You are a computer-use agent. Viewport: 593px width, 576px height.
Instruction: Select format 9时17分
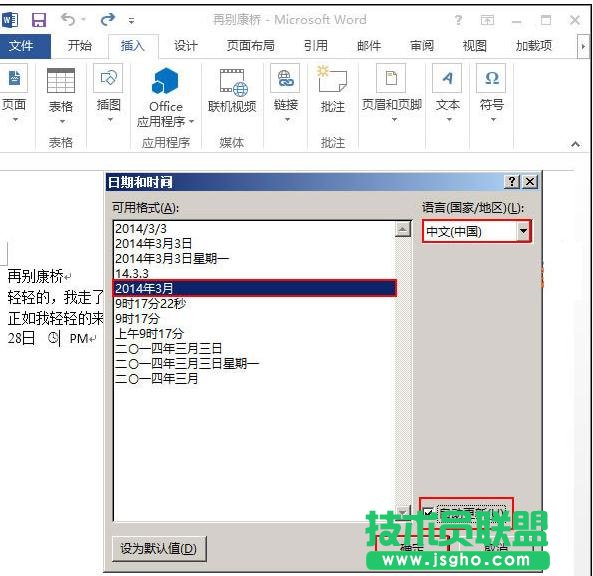[x=254, y=318]
